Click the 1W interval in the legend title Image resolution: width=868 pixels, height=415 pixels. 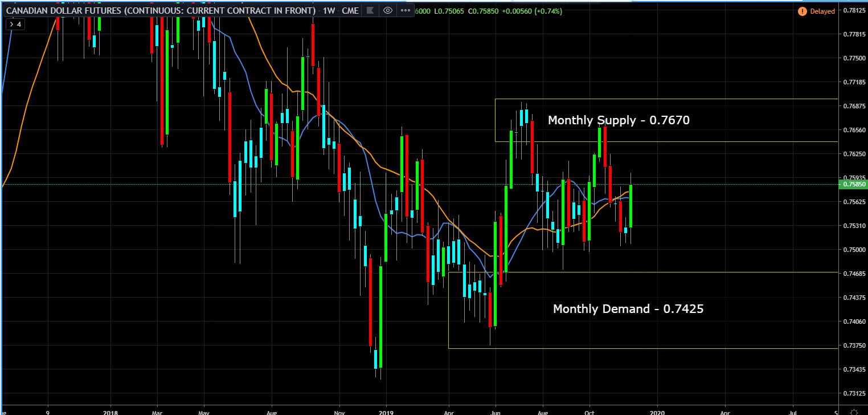pos(329,10)
